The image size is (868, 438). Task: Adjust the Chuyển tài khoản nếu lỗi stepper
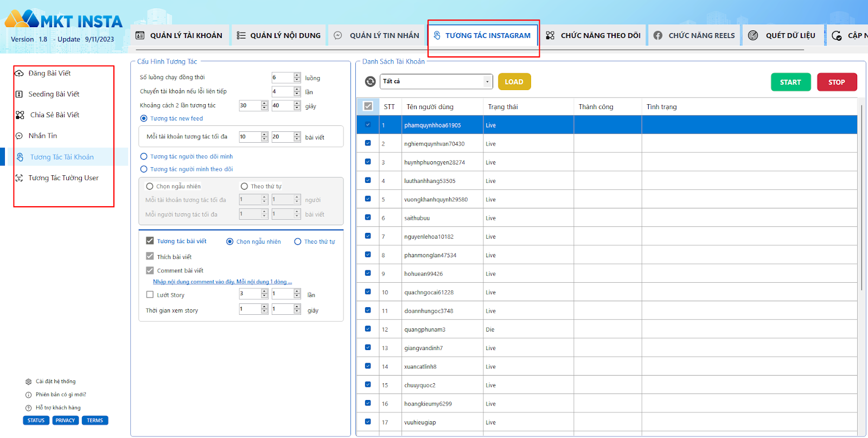(x=297, y=92)
